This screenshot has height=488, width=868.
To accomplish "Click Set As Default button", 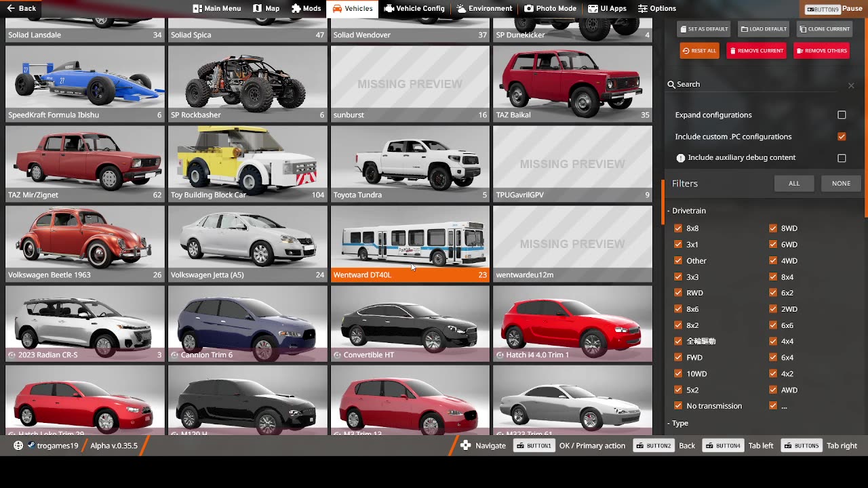I will coord(704,29).
